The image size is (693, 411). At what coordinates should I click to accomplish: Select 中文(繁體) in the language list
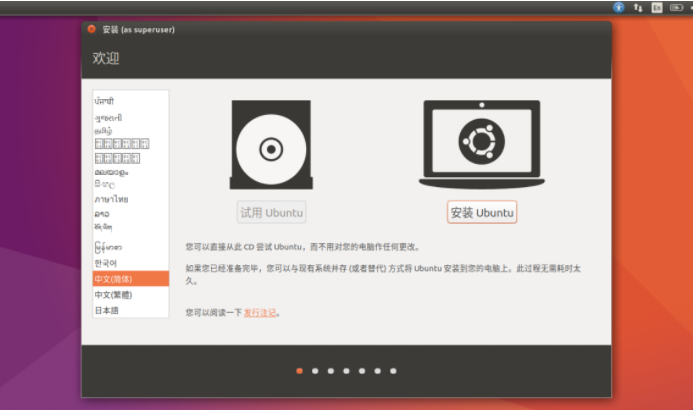click(x=131, y=295)
